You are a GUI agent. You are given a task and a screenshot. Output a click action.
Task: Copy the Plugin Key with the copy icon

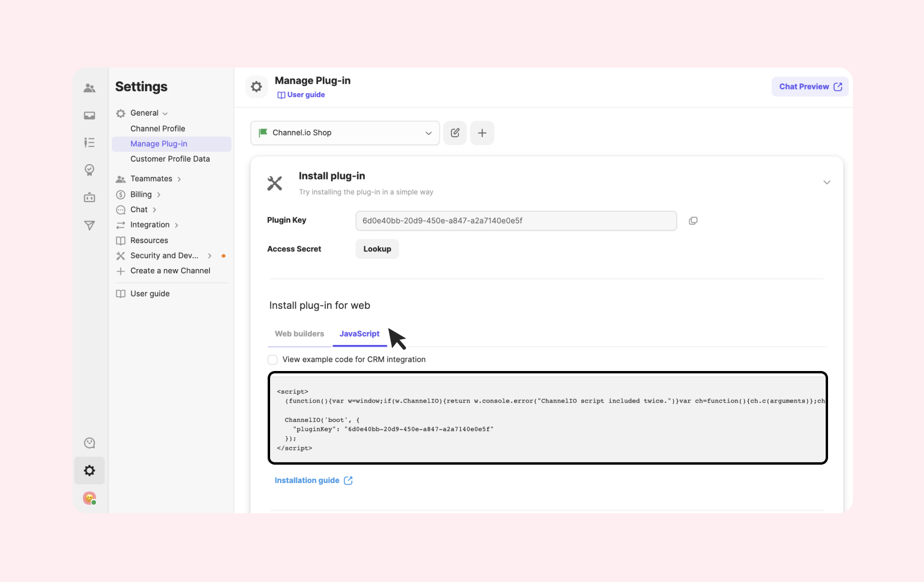coord(693,220)
